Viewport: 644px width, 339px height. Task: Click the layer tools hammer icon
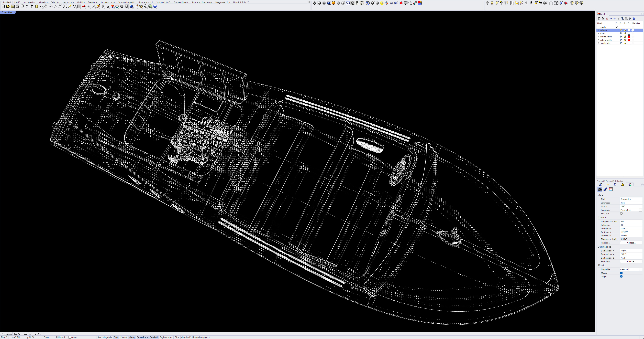[630, 19]
